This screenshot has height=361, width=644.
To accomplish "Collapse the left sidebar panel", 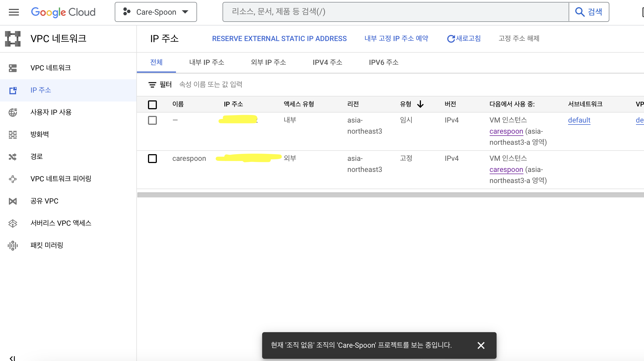I will pos(12,358).
